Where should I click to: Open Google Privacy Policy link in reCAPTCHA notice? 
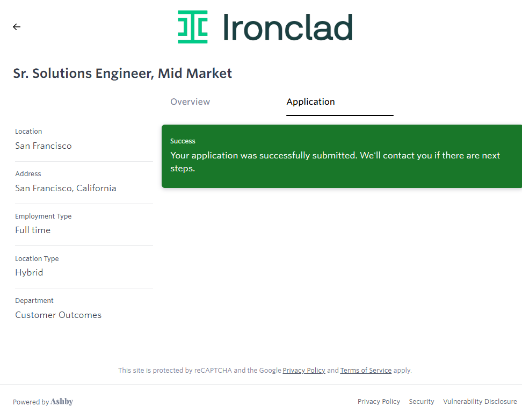click(x=304, y=371)
